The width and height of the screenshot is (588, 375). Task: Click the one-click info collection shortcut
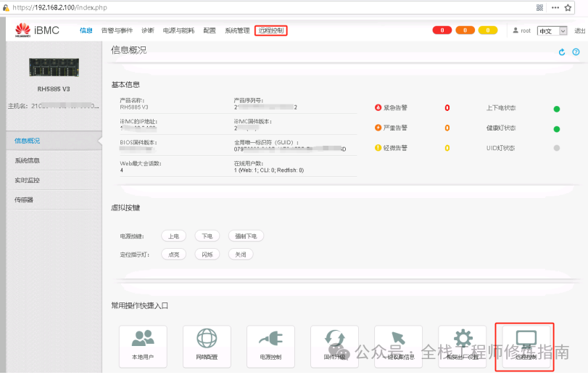[398, 346]
